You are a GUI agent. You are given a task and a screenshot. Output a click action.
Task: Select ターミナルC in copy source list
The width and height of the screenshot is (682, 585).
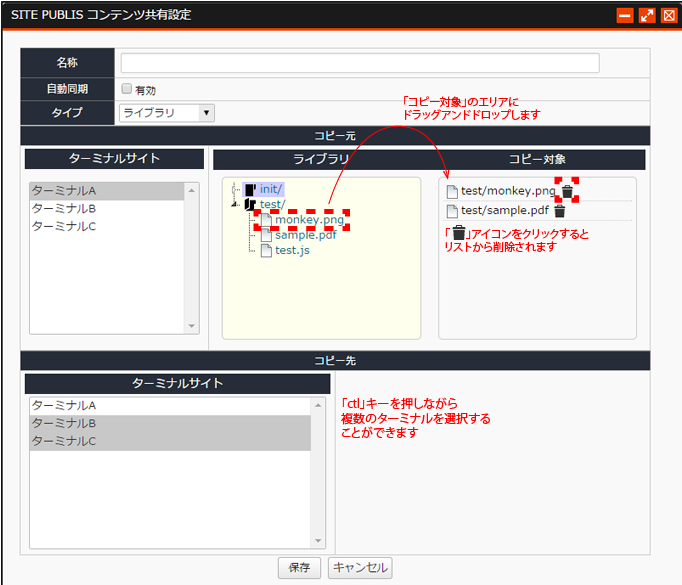pos(107,227)
